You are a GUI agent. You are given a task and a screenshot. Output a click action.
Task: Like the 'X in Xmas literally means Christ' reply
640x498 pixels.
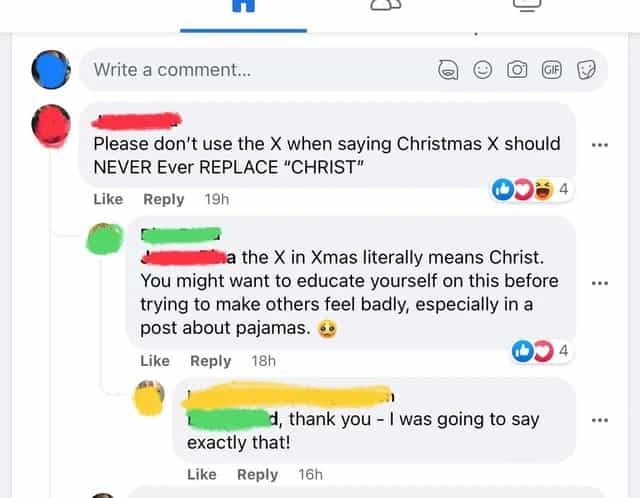155,361
